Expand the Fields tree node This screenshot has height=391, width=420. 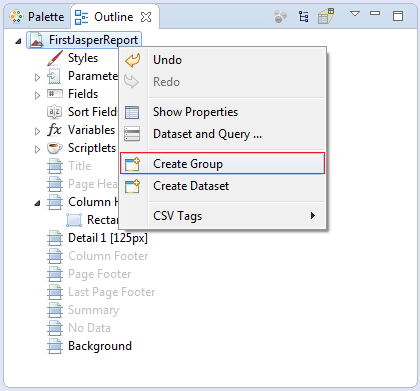[37, 95]
